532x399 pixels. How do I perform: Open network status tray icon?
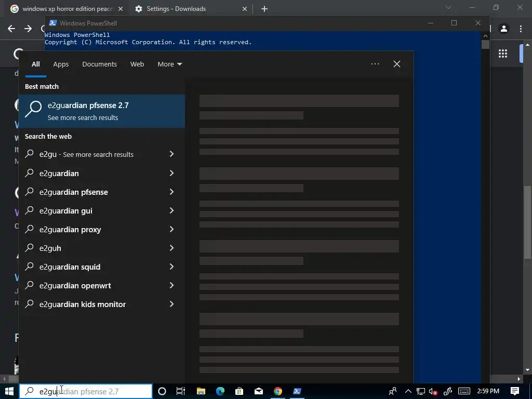[x=421, y=391]
